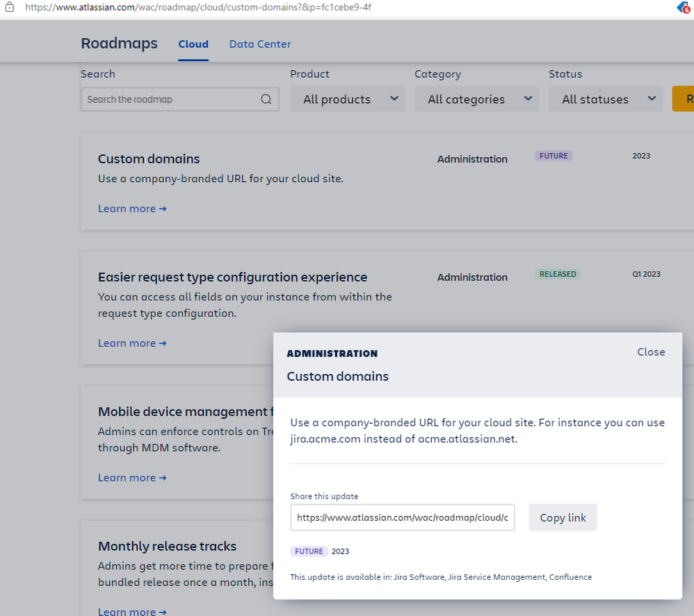Click the Mobile device management title

185,412
